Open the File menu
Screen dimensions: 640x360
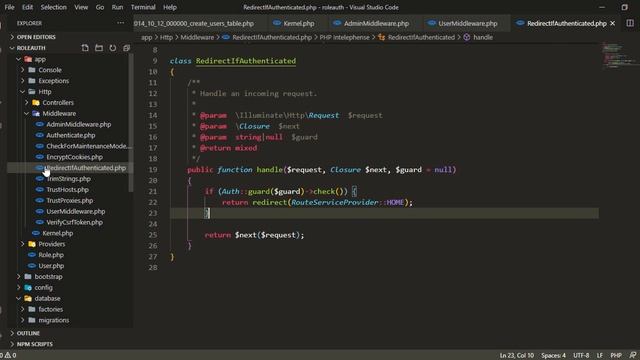click(x=9, y=7)
